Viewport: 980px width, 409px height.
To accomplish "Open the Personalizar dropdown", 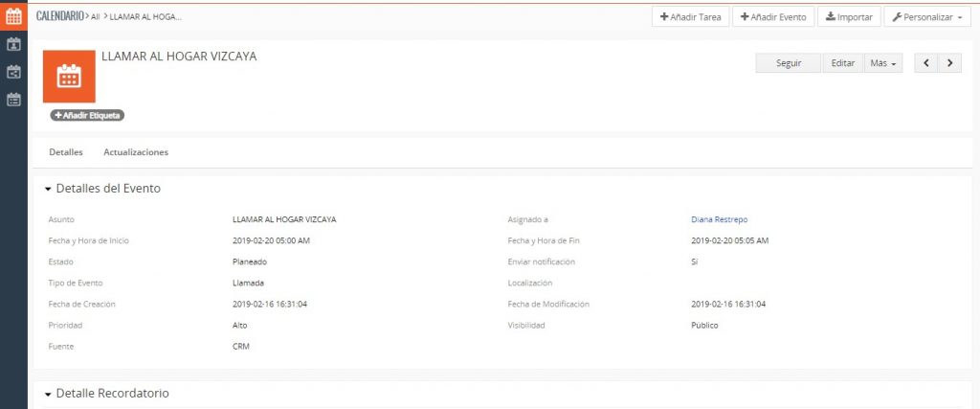I will point(927,17).
